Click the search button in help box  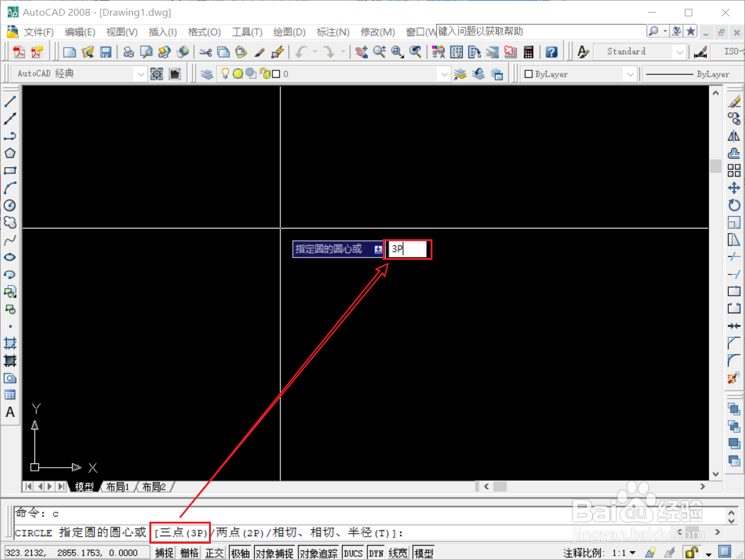tap(654, 31)
